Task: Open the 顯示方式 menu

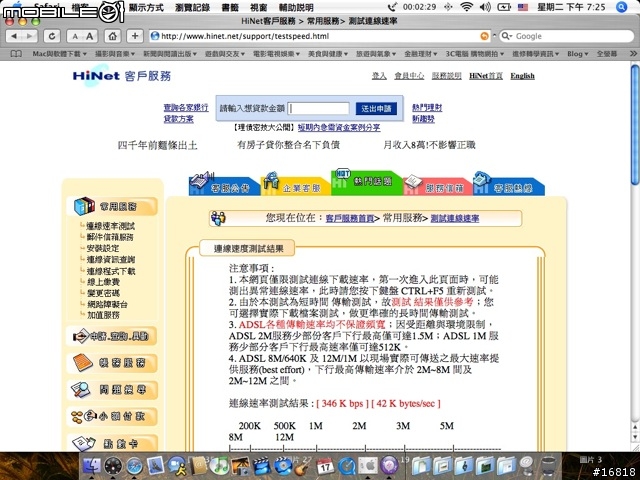Action: (x=146, y=7)
